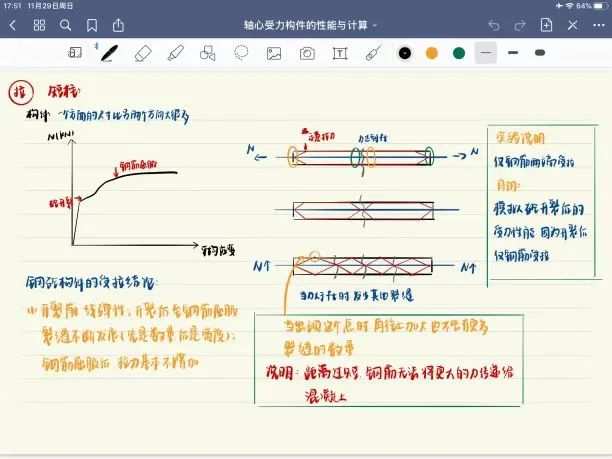Screen dimensions: 612x459
Task: Select the Shapes tool
Action: [208, 53]
